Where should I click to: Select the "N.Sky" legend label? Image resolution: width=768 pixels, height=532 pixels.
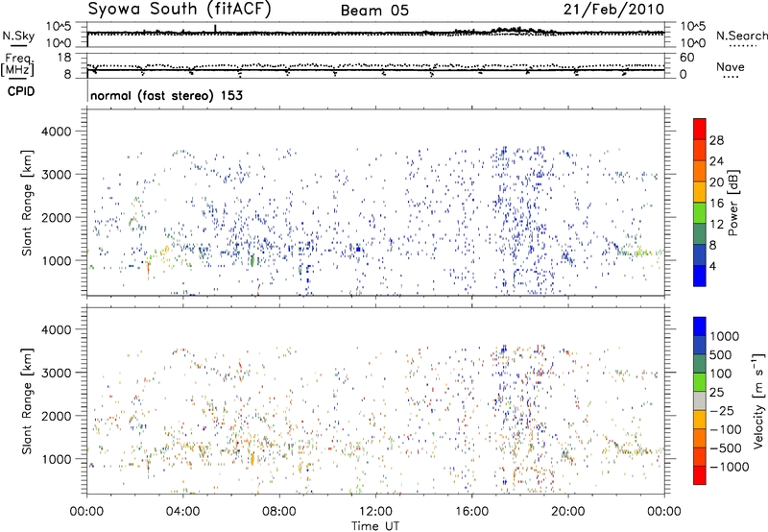(x=18, y=36)
